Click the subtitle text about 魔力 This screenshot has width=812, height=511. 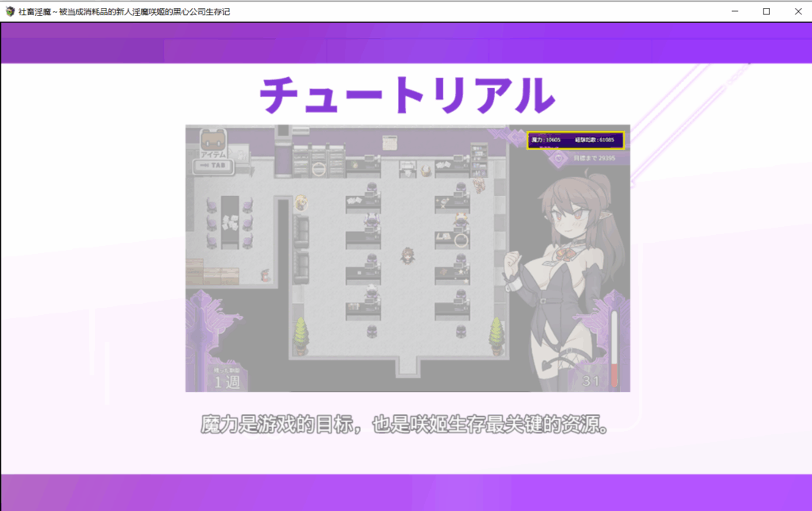404,425
